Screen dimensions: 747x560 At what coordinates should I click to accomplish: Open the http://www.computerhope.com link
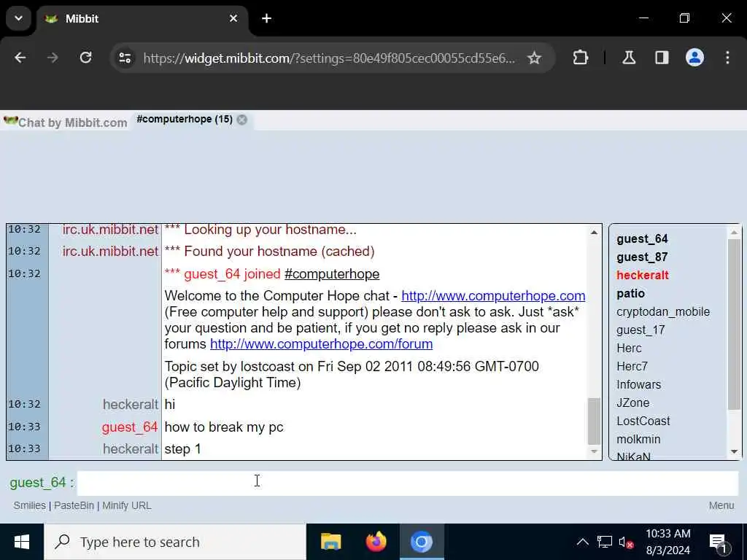[x=493, y=296]
